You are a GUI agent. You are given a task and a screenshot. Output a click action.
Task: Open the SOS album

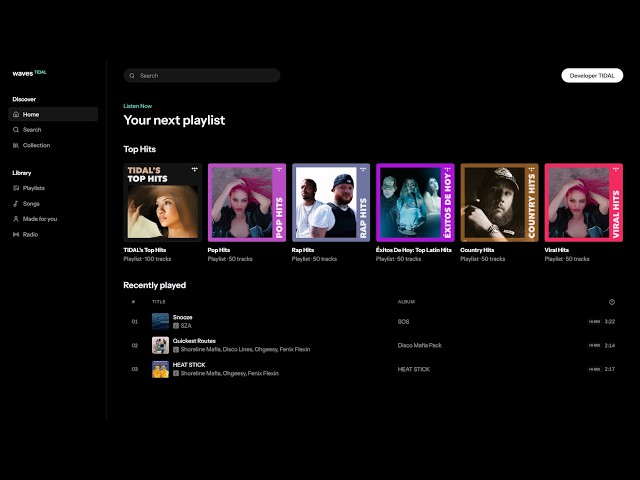[403, 322]
